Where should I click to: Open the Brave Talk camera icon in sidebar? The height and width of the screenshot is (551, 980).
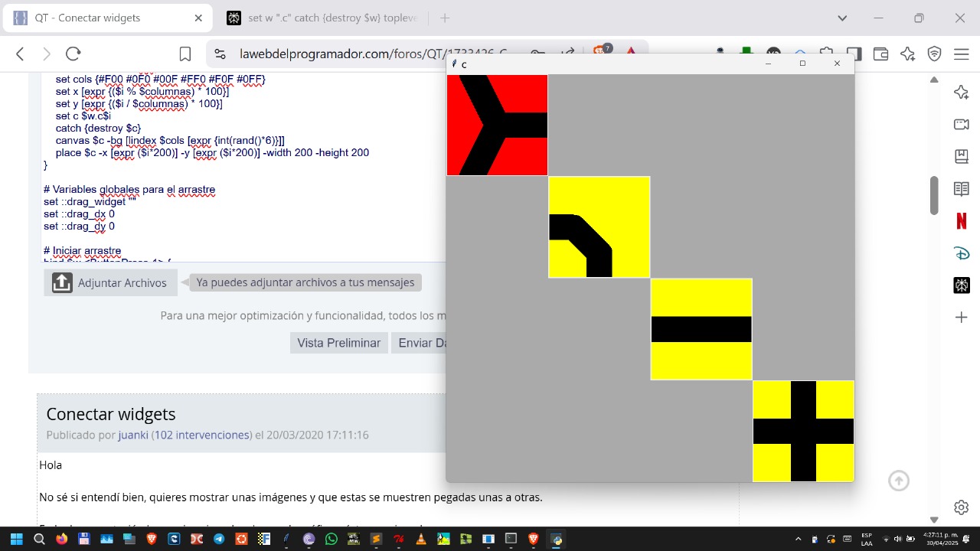(962, 124)
